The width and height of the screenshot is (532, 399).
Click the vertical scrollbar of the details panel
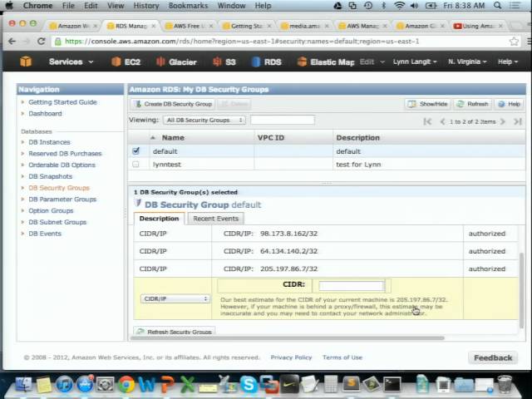(521, 291)
